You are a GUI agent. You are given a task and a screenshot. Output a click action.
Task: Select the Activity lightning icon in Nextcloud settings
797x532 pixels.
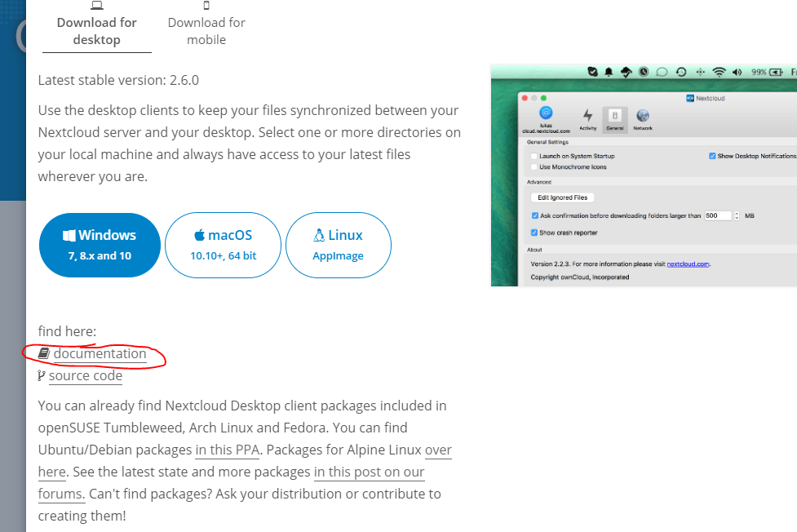[x=587, y=114]
